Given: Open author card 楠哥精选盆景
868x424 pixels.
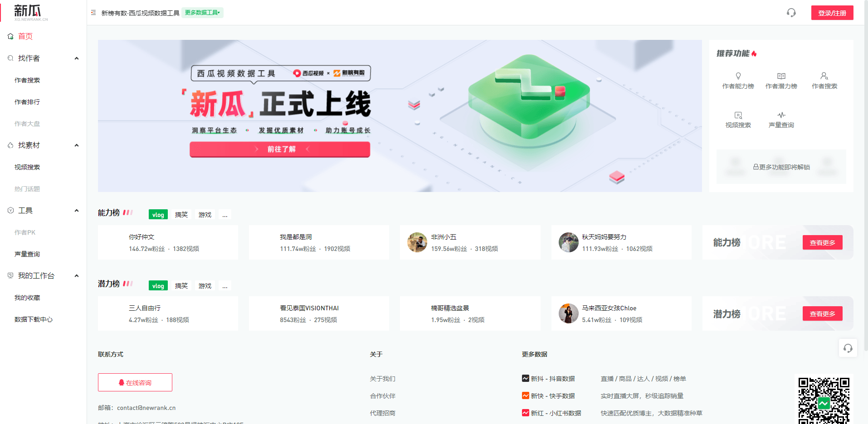Looking at the screenshot, I should [470, 313].
